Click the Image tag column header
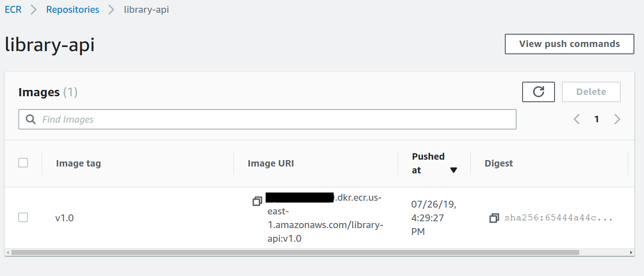644x276 pixels. (79, 163)
